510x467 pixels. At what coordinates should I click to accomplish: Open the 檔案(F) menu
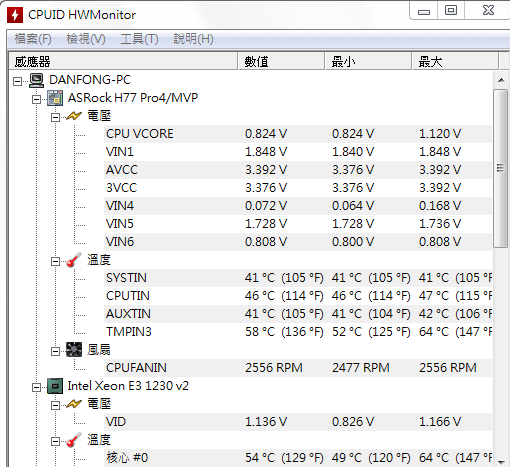coord(33,39)
